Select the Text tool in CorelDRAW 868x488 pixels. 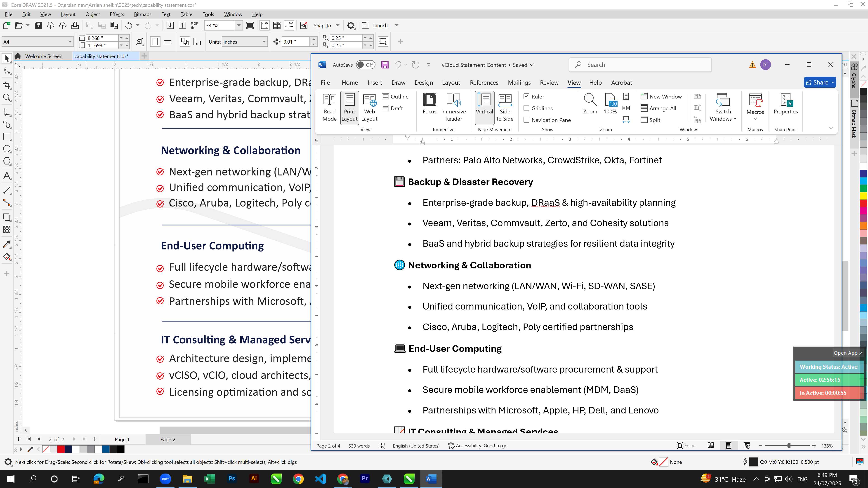pos(7,176)
